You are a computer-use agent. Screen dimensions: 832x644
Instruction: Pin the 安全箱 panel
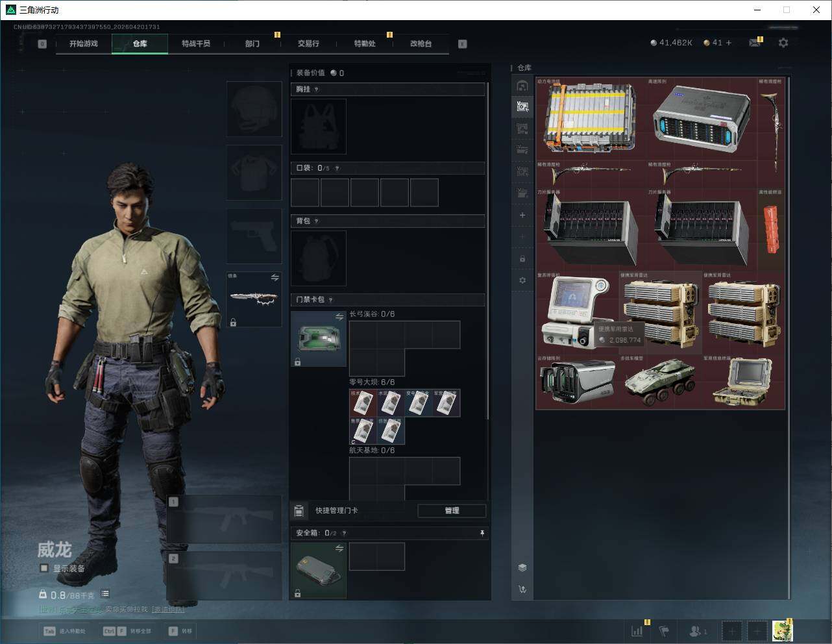point(482,533)
